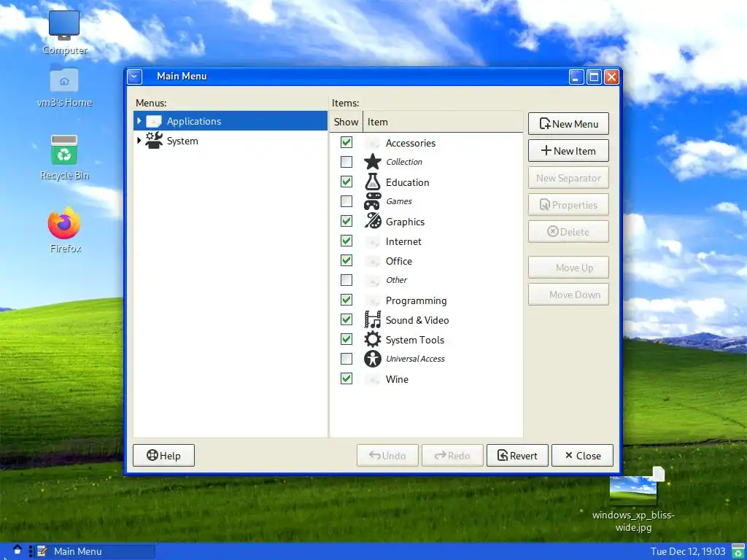Close the Main Menu dialog
This screenshot has height=560, width=747.
(582, 456)
